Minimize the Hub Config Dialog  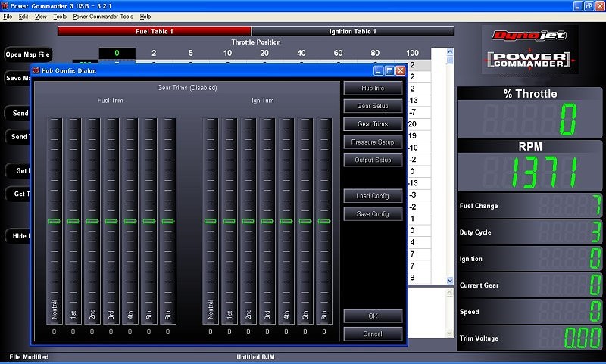[x=379, y=70]
